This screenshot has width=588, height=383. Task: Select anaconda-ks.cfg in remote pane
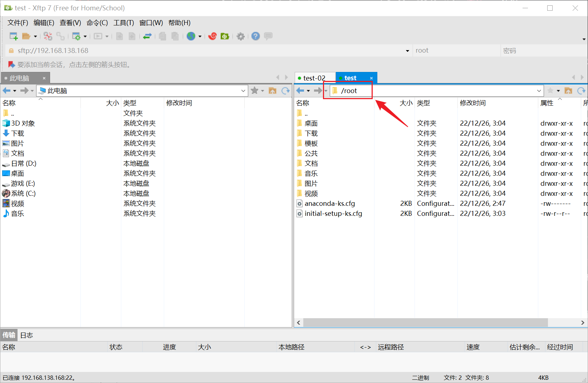tap(330, 204)
